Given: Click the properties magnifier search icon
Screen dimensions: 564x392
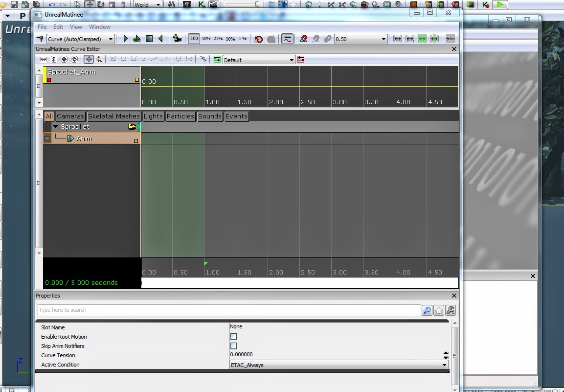Looking at the screenshot, I should tap(427, 310).
